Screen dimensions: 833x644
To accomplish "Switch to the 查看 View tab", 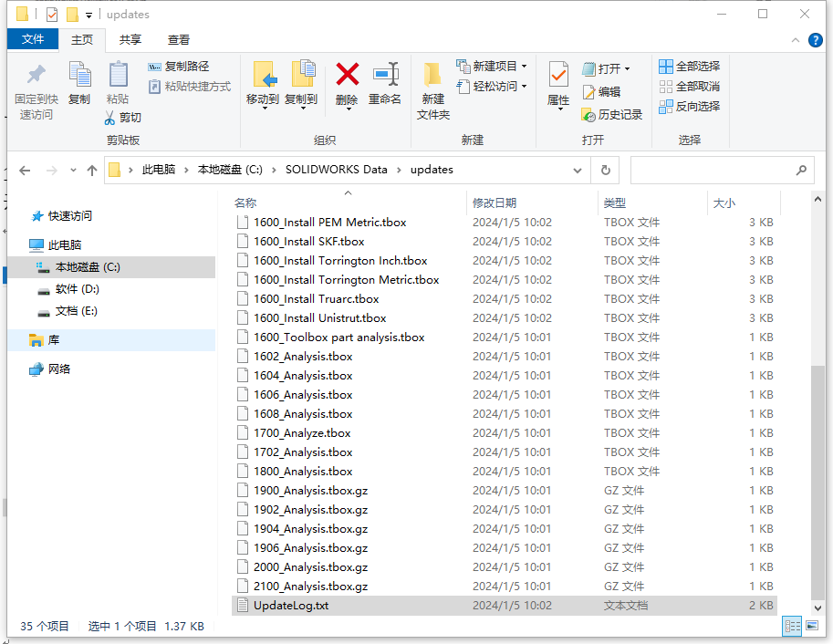I will (179, 40).
